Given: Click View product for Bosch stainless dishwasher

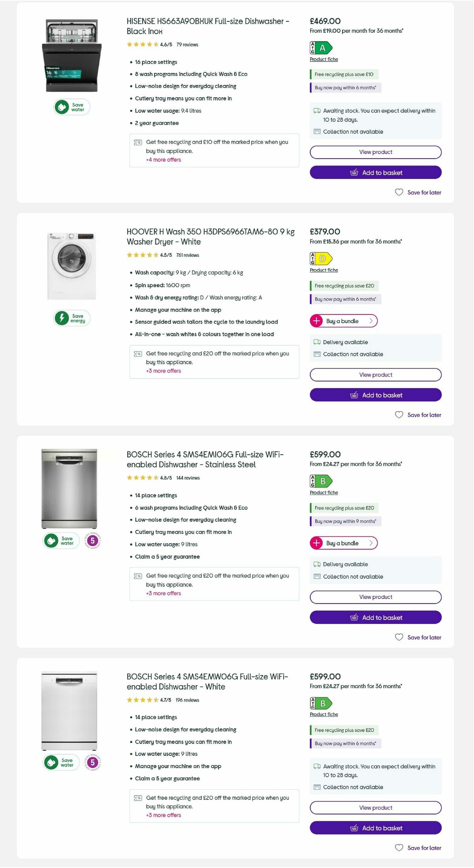Looking at the screenshot, I should coord(375,597).
